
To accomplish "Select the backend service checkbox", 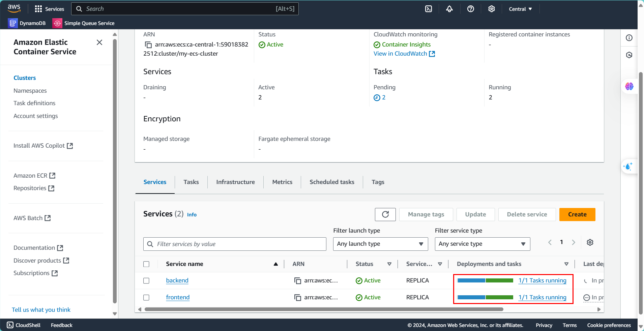I will pos(146,280).
